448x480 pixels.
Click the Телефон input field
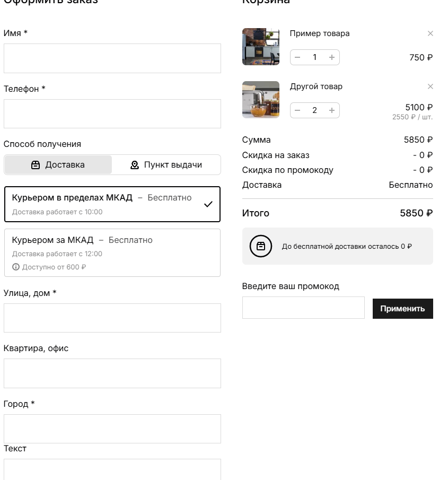112,114
